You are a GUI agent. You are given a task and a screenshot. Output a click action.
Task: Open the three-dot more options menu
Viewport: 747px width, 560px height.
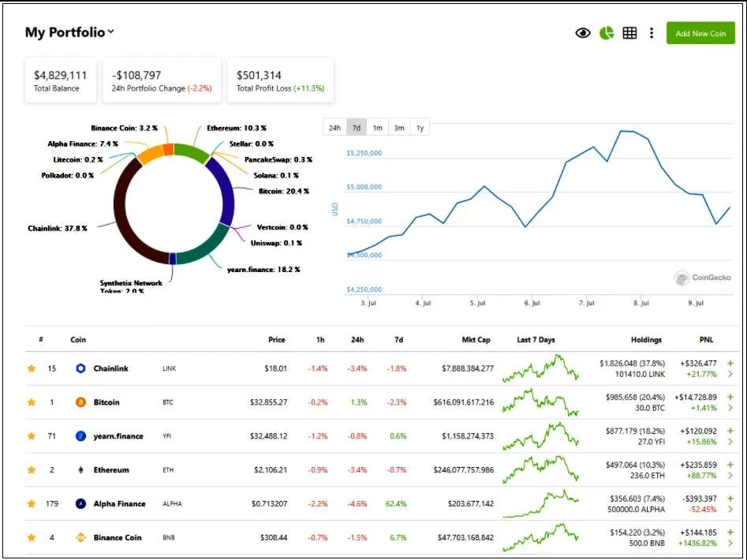[x=652, y=33]
